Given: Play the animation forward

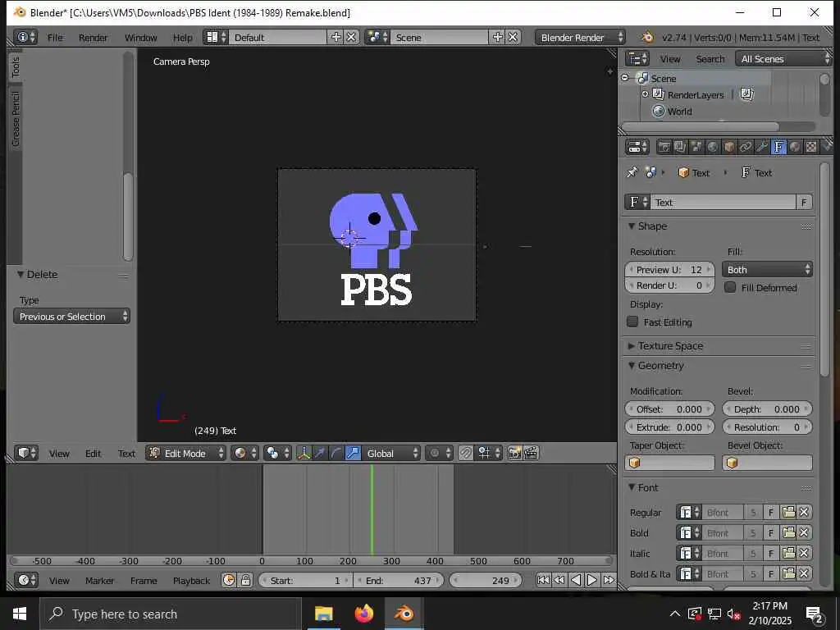Looking at the screenshot, I should 592,580.
